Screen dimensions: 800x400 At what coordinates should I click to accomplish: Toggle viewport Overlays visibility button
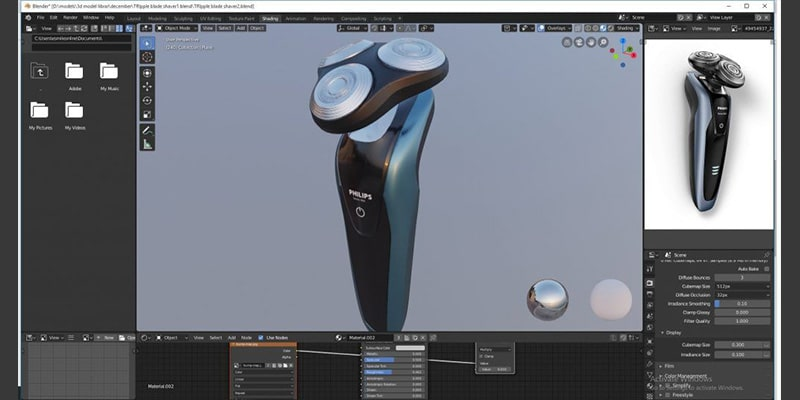click(x=541, y=29)
